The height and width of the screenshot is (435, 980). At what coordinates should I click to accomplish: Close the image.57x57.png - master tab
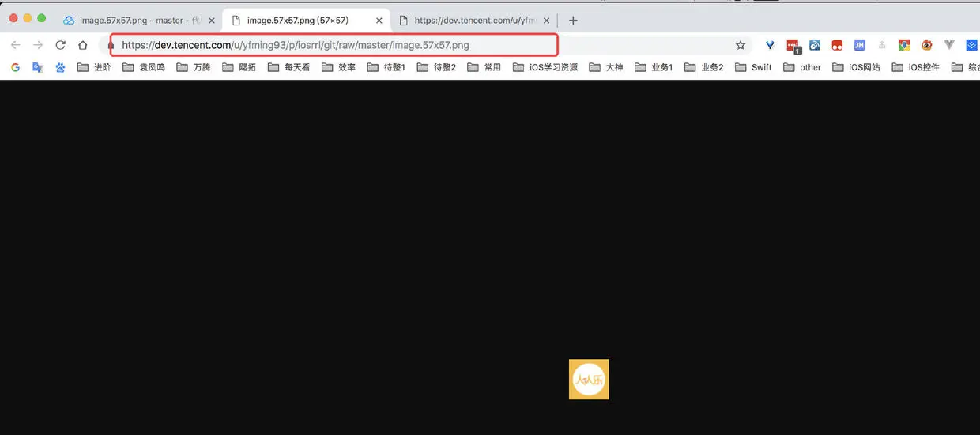pyautogui.click(x=211, y=21)
